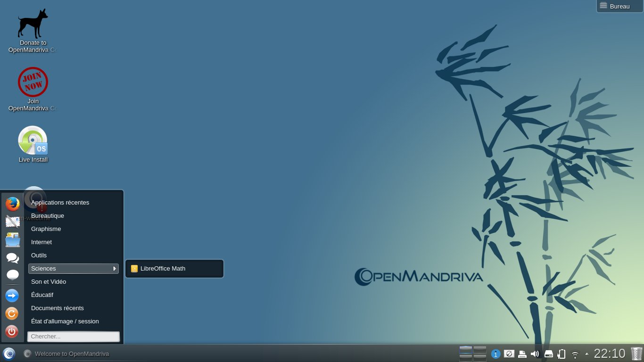
Task: Launch LibreOffice Math from submenu
Action: [x=174, y=269]
